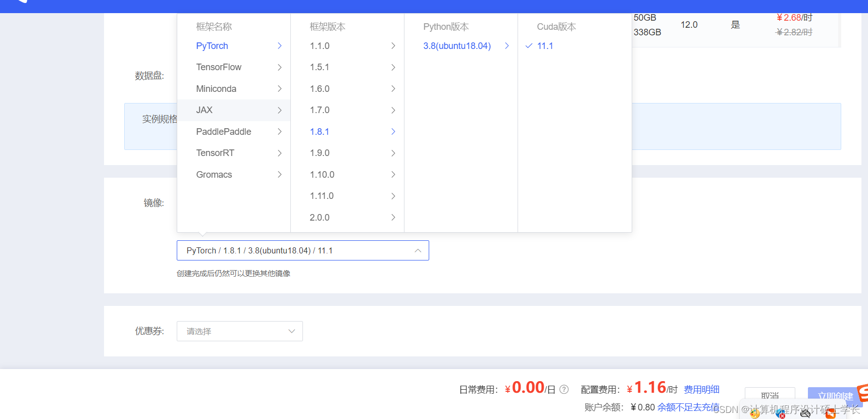Viewport: 868px width, 419px height.
Task: Collapse the image selector up-arrow
Action: point(418,251)
